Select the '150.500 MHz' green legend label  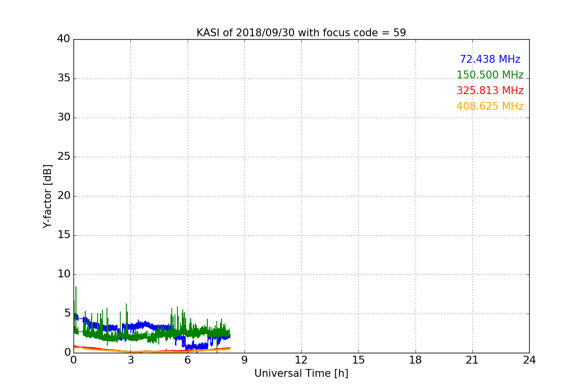(x=490, y=75)
